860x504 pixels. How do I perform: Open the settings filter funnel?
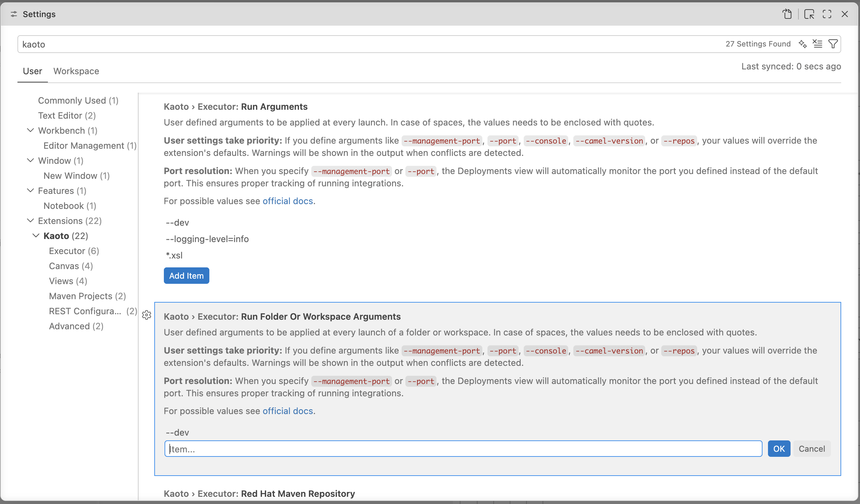click(x=833, y=44)
